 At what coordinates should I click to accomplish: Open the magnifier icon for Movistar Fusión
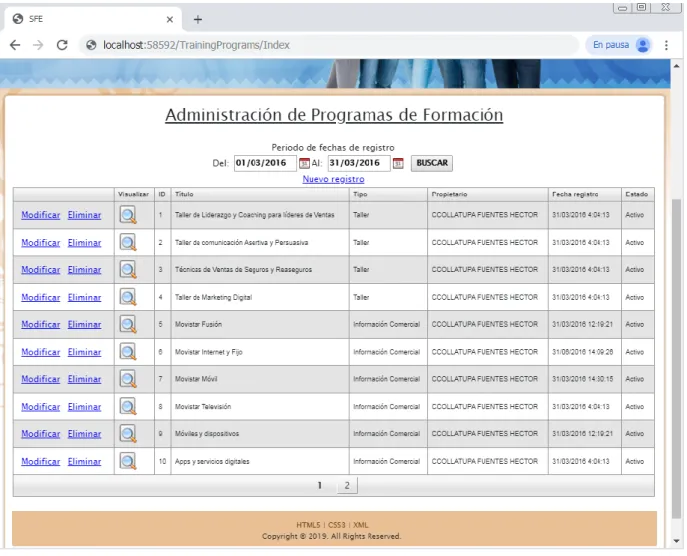coord(128,325)
